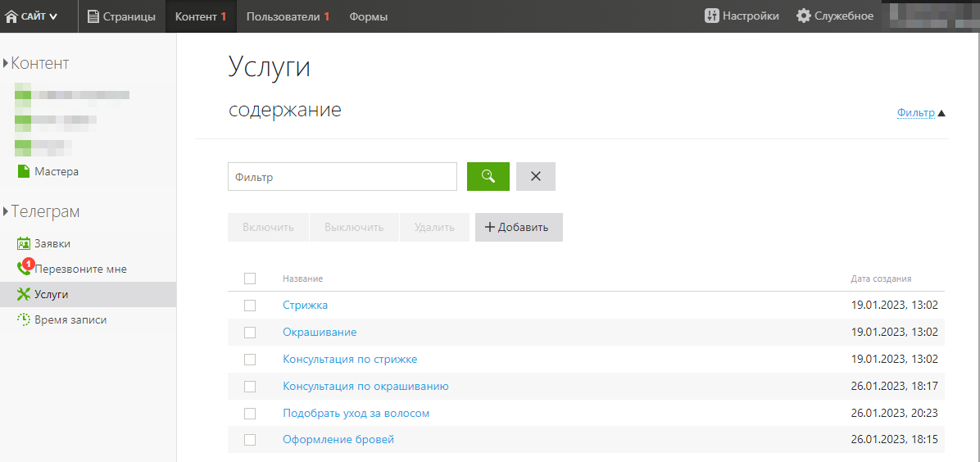Open Консультация по окрашиванию link
Viewport: 980px width, 462px height.
pyautogui.click(x=365, y=387)
